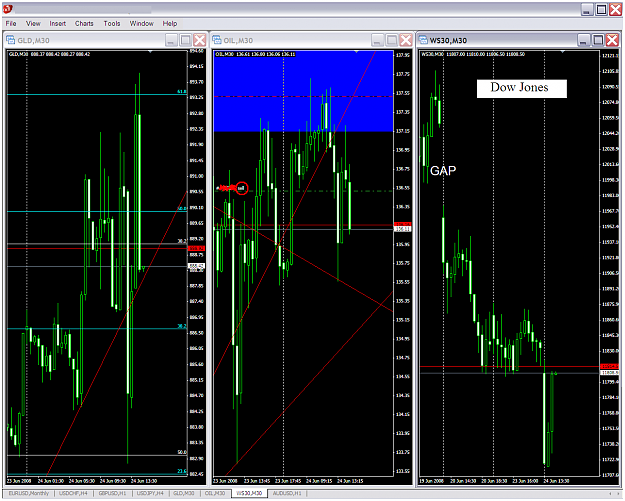Maximize the main application window
Image resolution: width=625 pixels, height=501 pixels.
point(601,10)
